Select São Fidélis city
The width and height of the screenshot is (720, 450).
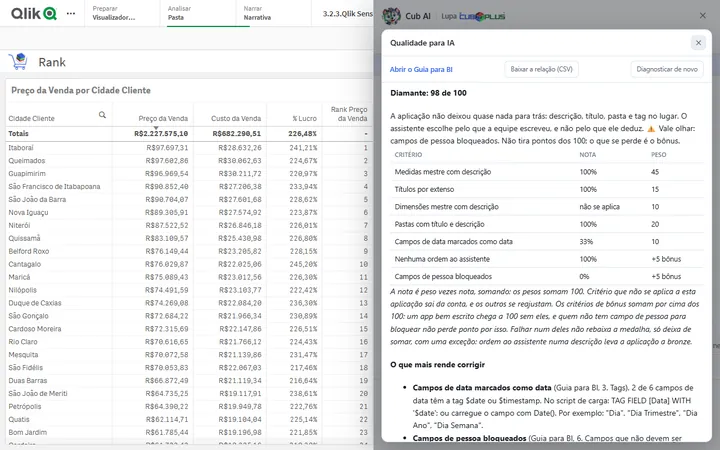pos(26,368)
